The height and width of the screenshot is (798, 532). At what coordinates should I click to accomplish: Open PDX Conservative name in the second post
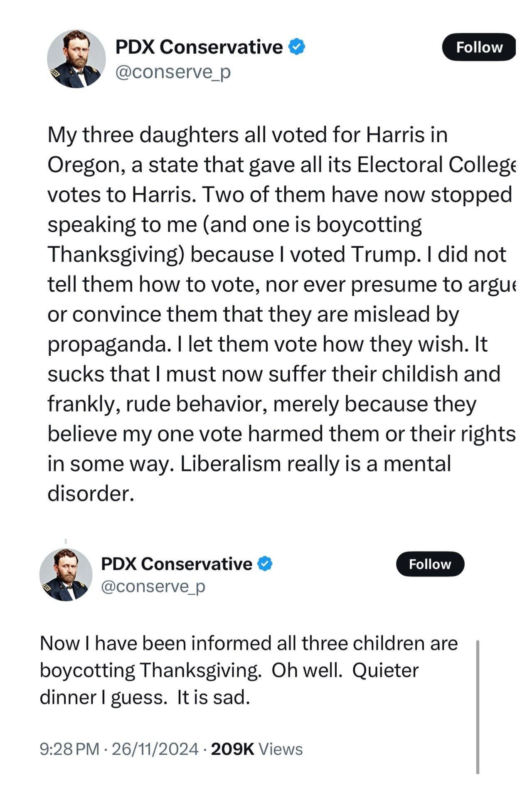point(177,564)
